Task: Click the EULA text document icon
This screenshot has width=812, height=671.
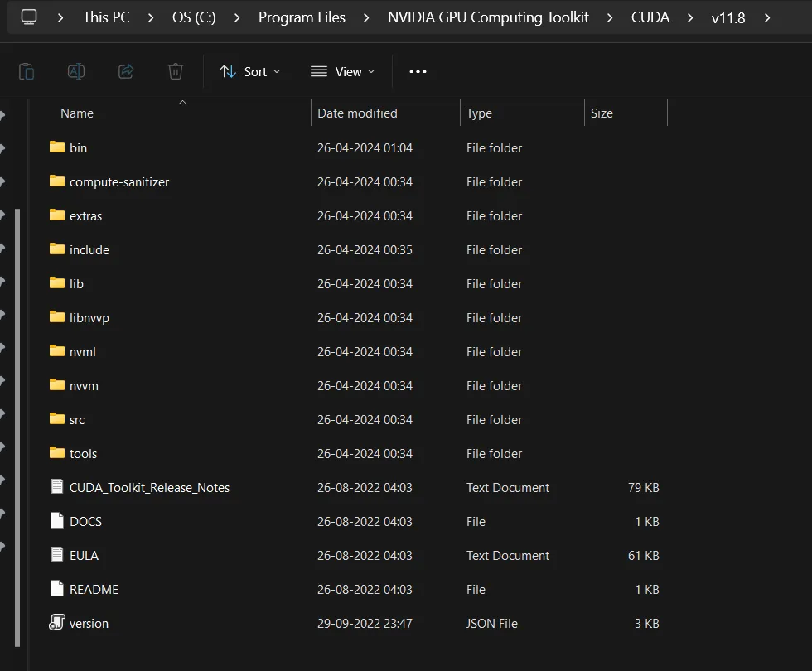Action: (57, 554)
